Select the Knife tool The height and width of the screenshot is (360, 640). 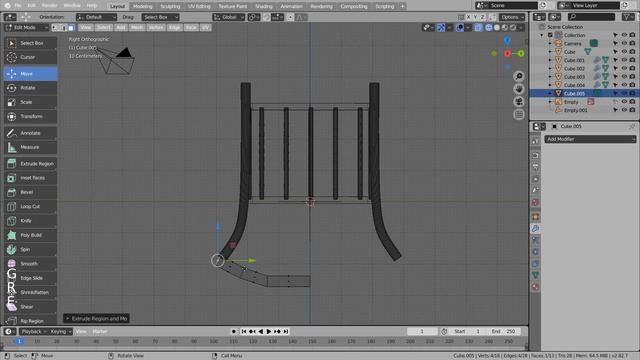[x=30, y=221]
